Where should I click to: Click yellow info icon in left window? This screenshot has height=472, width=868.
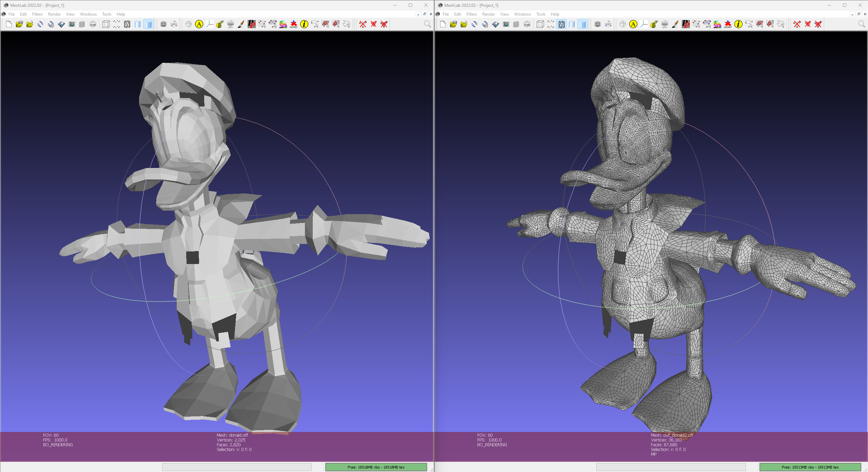[304, 24]
